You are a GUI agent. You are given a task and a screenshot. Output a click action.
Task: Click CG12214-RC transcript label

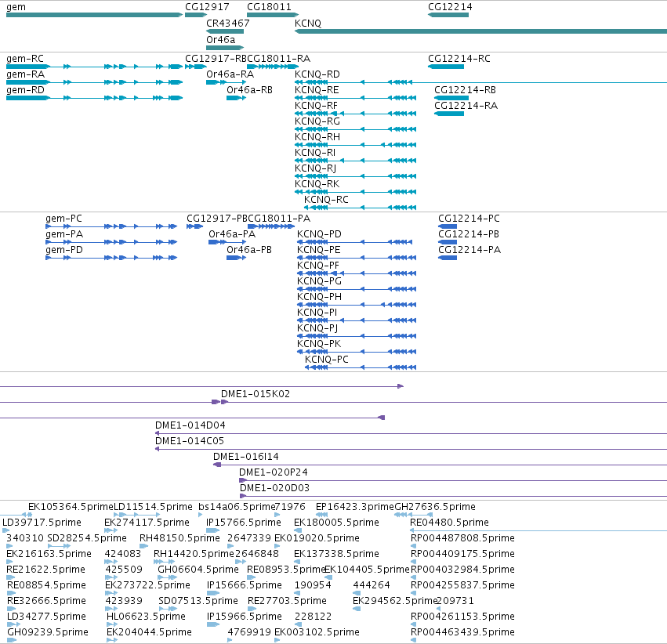click(x=459, y=58)
